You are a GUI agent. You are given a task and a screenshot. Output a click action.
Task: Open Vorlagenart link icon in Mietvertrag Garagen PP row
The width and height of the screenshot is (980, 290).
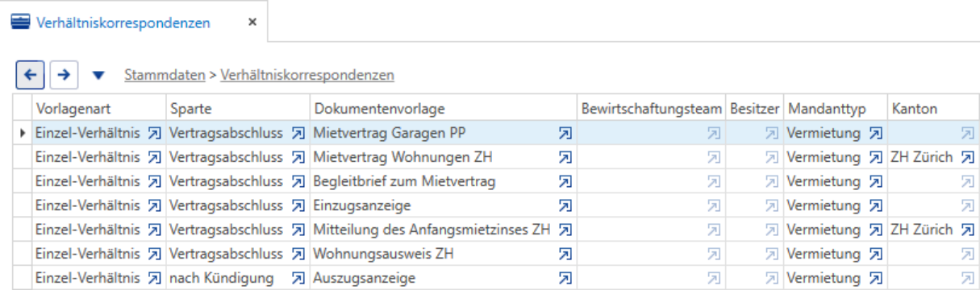click(x=156, y=133)
